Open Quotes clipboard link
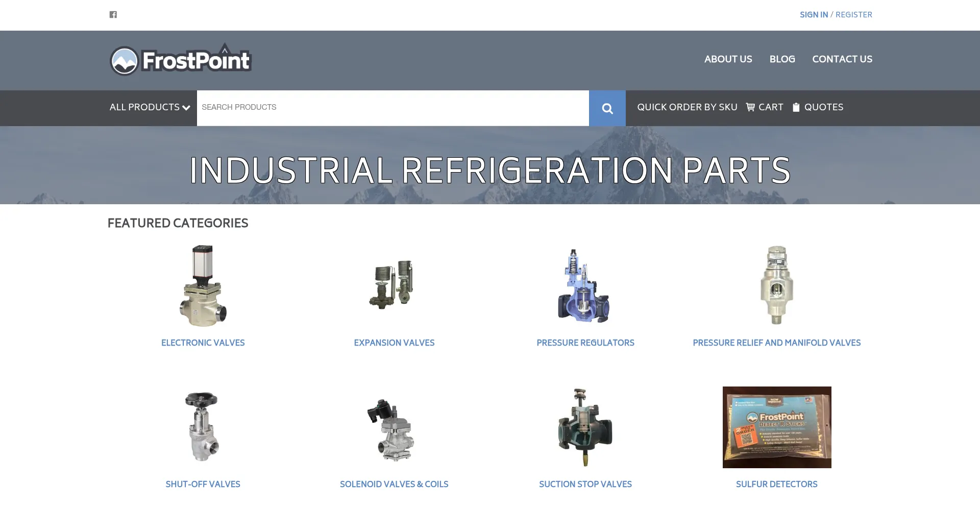This screenshot has height=507, width=980. 818,107
